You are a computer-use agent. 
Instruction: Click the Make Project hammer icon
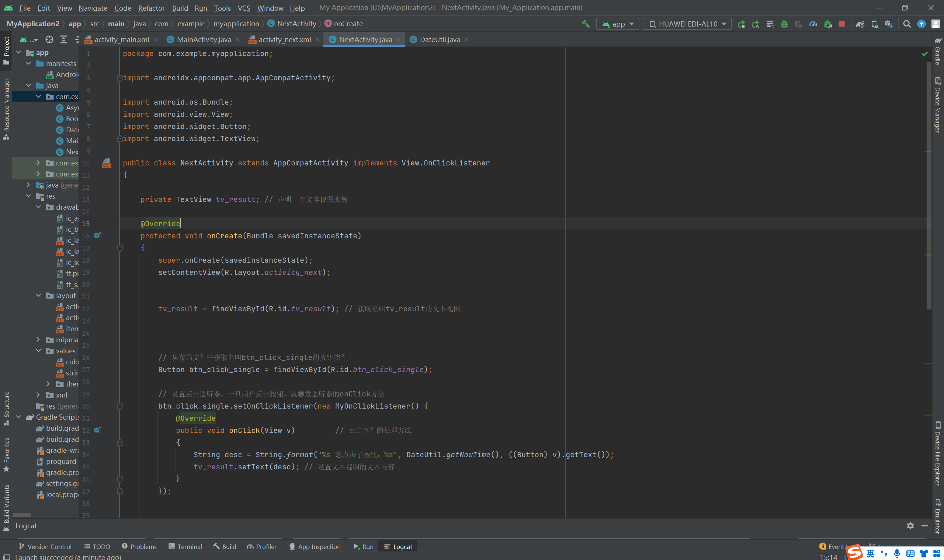tap(585, 24)
